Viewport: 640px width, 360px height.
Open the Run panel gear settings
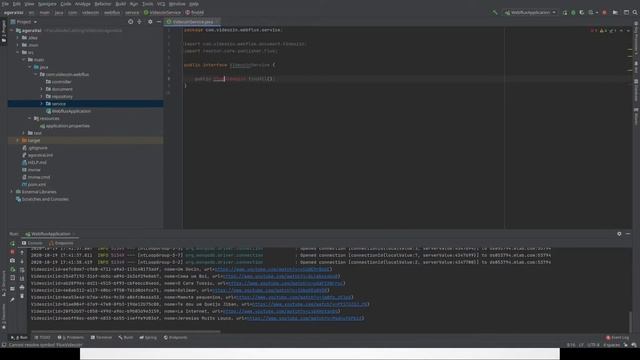(x=619, y=234)
